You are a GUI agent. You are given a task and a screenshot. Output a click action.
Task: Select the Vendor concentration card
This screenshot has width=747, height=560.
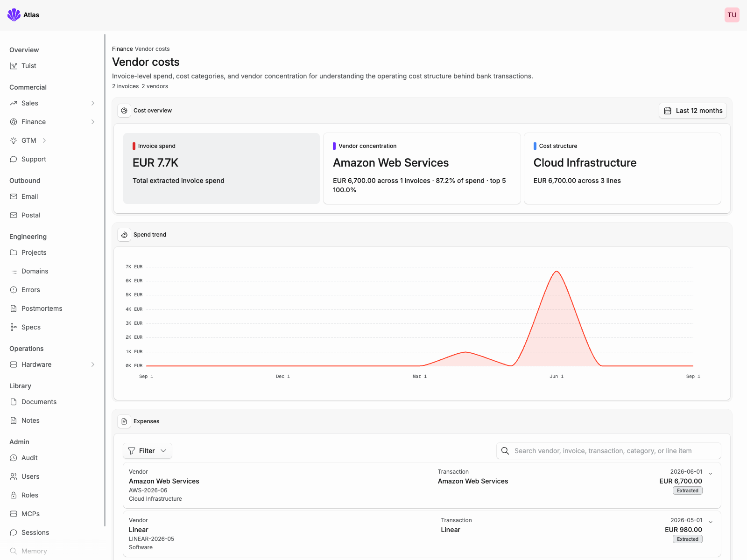point(422,168)
